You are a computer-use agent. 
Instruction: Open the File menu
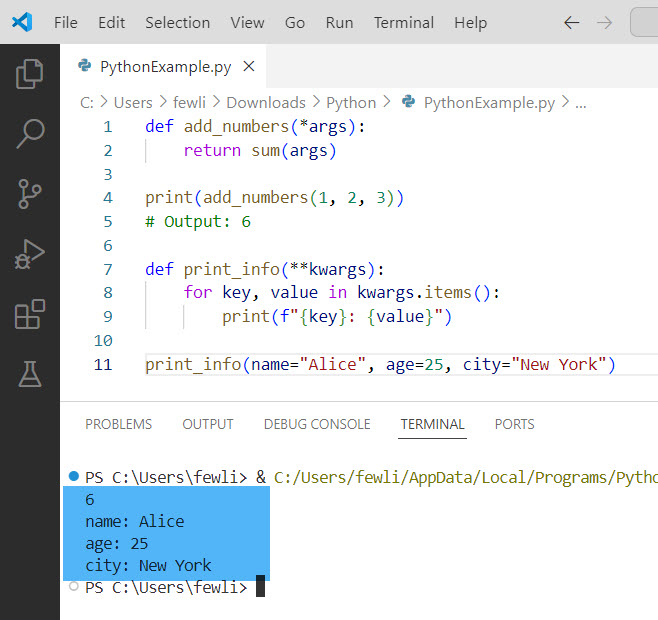(x=66, y=23)
